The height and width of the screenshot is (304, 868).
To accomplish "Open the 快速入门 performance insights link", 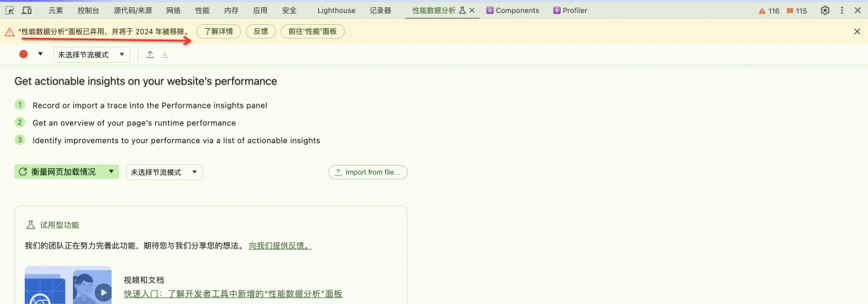I will (x=233, y=294).
